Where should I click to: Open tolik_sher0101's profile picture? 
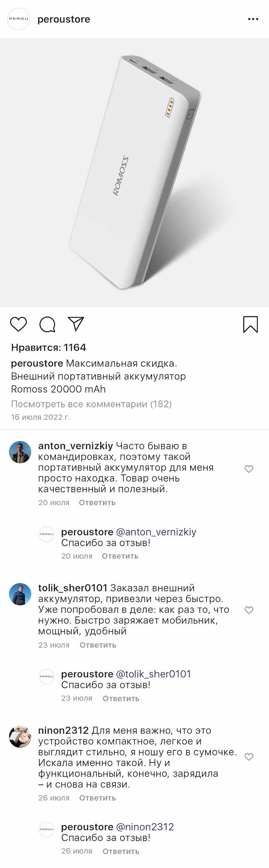tap(20, 594)
